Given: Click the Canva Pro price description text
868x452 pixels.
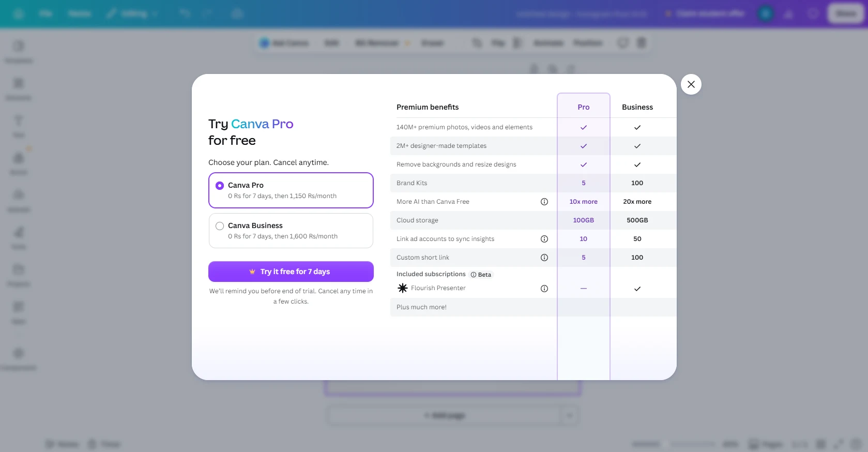Looking at the screenshot, I should point(282,196).
